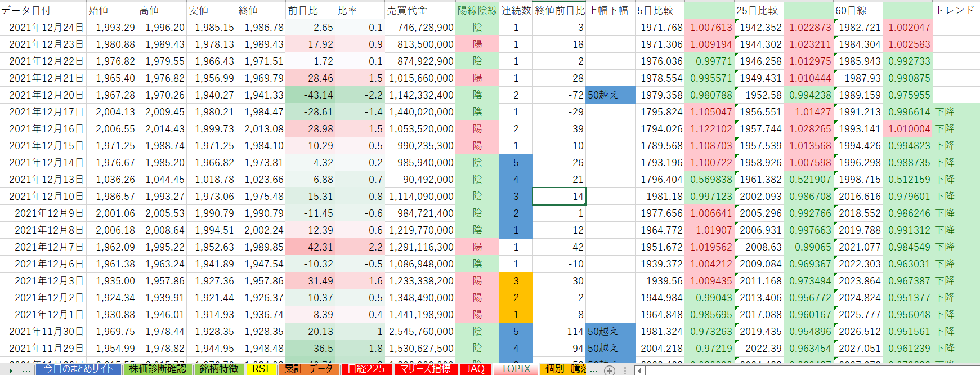Click the active TOPIX sheet tab
Image resolution: width=980 pixels, height=375 pixels.
(x=516, y=369)
